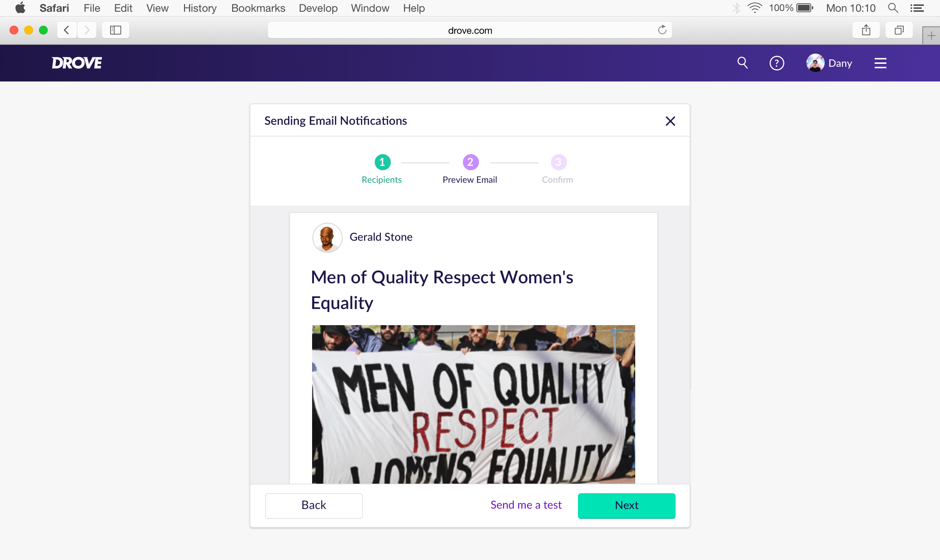Click the drove.com address field
940x560 pixels.
pos(470,30)
